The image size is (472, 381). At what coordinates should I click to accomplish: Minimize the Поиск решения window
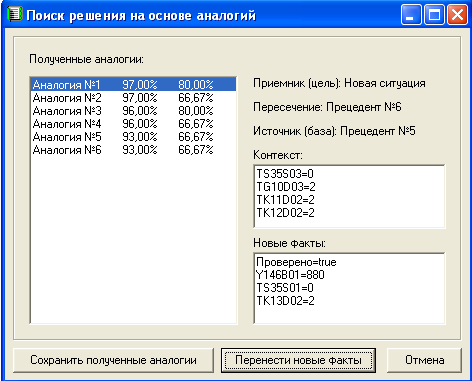click(411, 15)
